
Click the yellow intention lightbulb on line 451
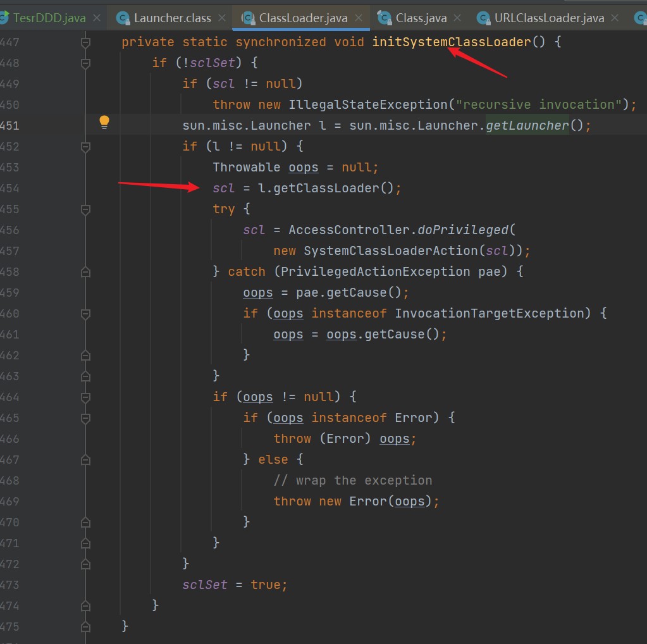[x=104, y=122]
